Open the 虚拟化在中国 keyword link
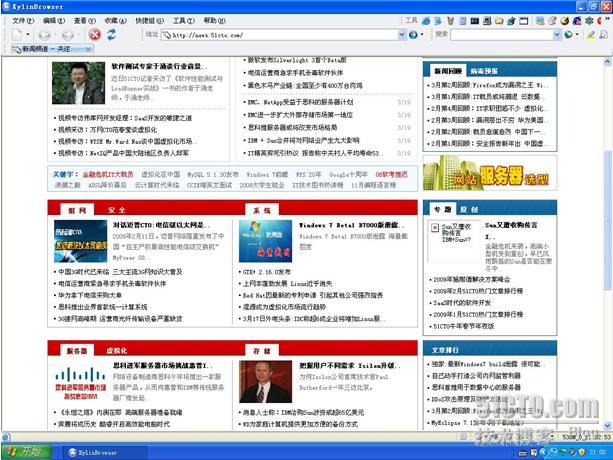Viewport: 613px width, 460px height. [161, 174]
